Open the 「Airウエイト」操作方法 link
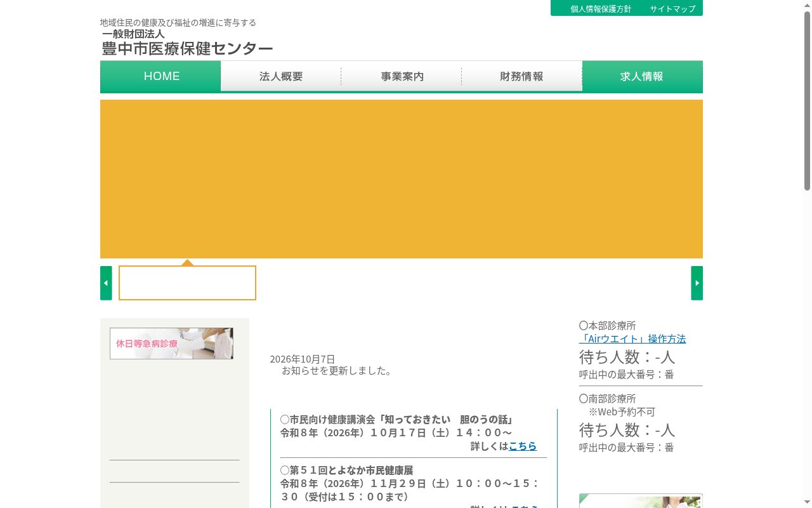This screenshot has width=812, height=508. pos(632,338)
